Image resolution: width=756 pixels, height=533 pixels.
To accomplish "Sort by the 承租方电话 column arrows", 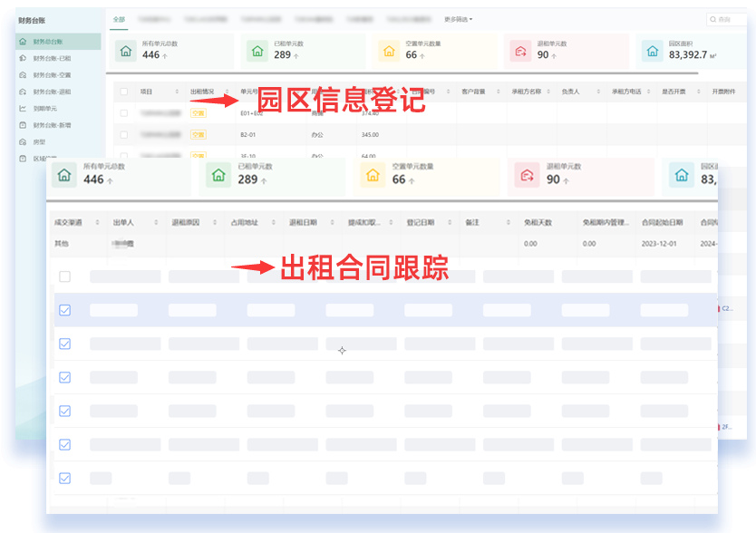I will [648, 92].
